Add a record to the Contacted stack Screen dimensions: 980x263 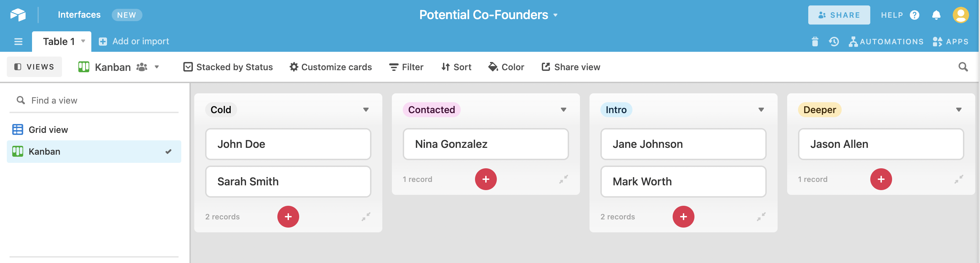486,179
